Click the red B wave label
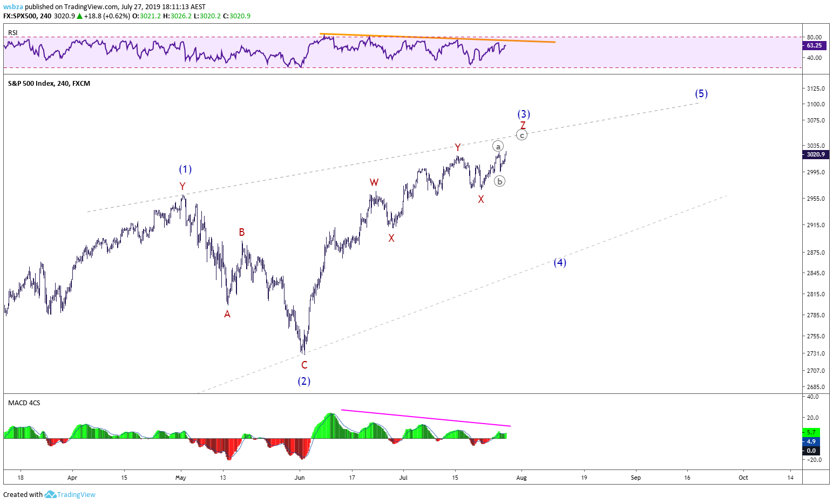The image size is (833, 504). (242, 233)
